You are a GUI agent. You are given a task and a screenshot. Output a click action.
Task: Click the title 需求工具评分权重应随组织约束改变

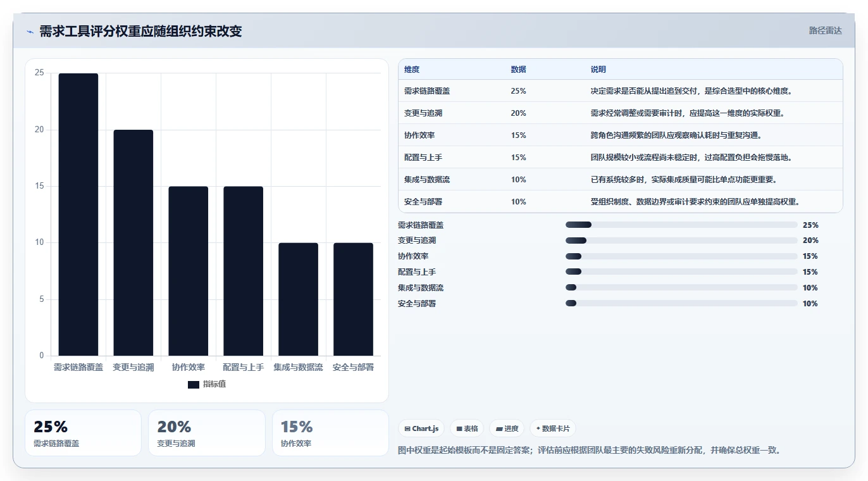140,32
